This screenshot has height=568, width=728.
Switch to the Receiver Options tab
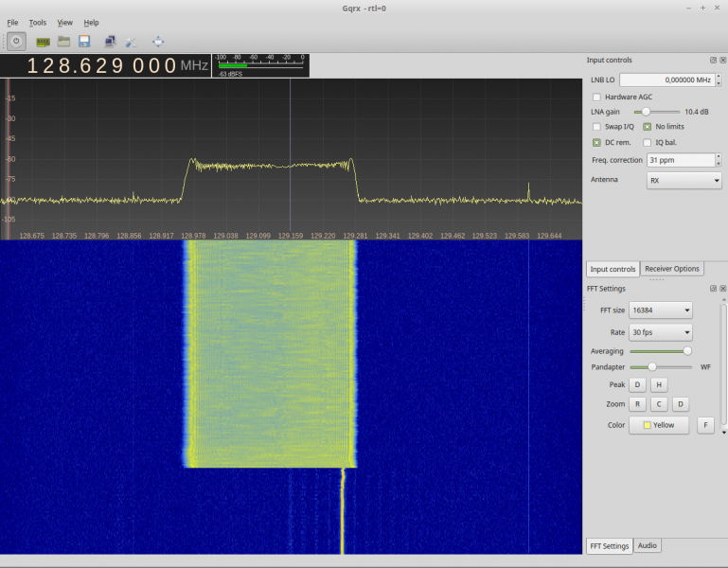click(x=672, y=269)
